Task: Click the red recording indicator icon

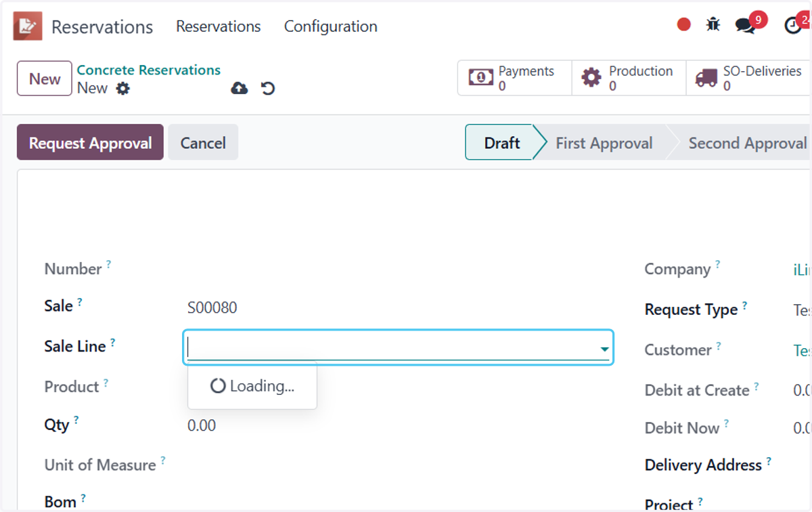Action: point(684,25)
